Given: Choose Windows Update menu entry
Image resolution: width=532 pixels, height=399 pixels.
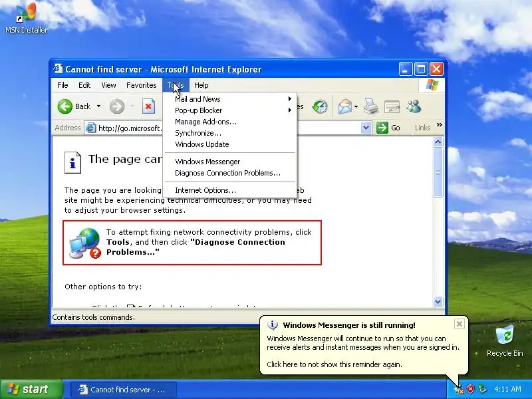Looking at the screenshot, I should [230, 144].
